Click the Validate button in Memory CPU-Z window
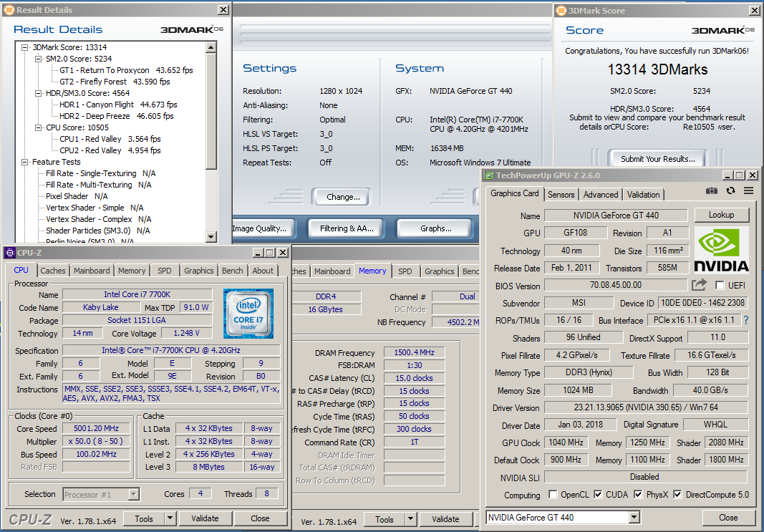The image size is (764, 532). [x=445, y=519]
